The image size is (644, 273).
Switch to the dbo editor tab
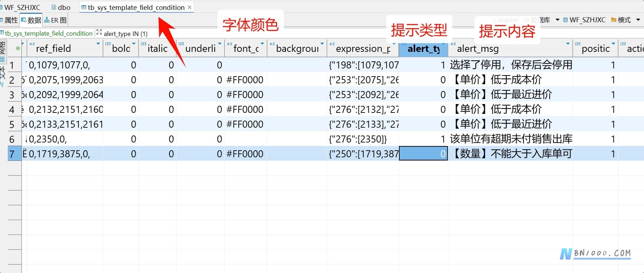point(61,7)
